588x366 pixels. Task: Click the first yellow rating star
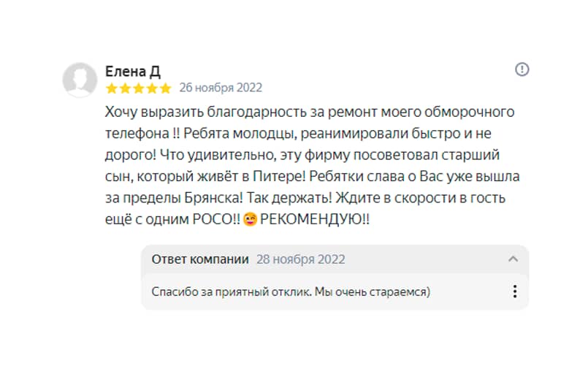click(x=112, y=88)
